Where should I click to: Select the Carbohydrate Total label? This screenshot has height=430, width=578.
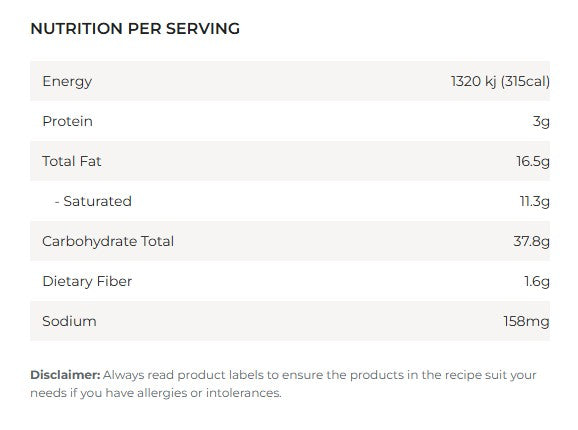(x=108, y=241)
